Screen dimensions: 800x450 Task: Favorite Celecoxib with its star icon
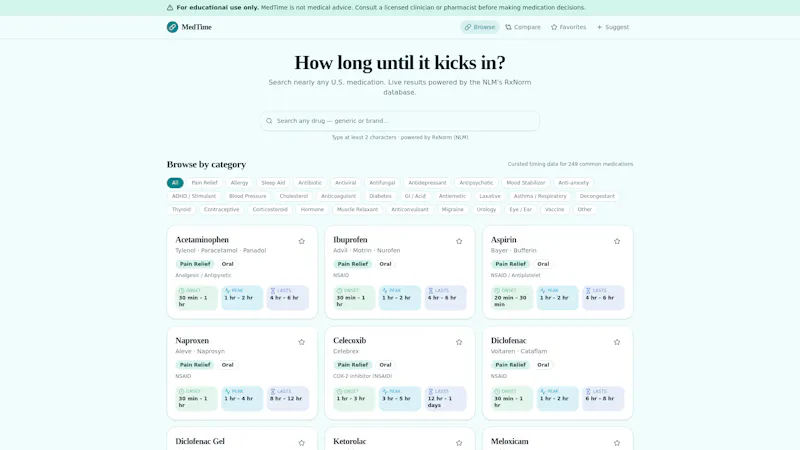[459, 342]
